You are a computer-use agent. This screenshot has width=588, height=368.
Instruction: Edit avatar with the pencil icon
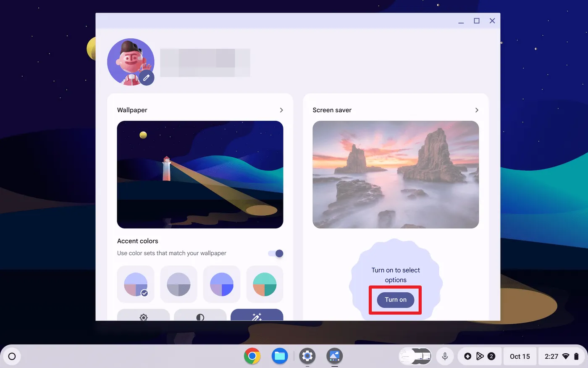pyautogui.click(x=147, y=78)
